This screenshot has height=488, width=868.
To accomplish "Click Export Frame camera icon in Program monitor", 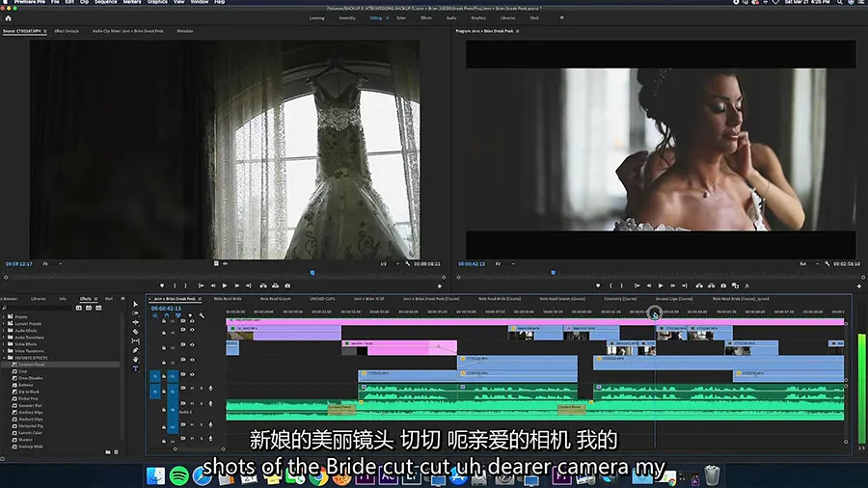I will click(723, 285).
